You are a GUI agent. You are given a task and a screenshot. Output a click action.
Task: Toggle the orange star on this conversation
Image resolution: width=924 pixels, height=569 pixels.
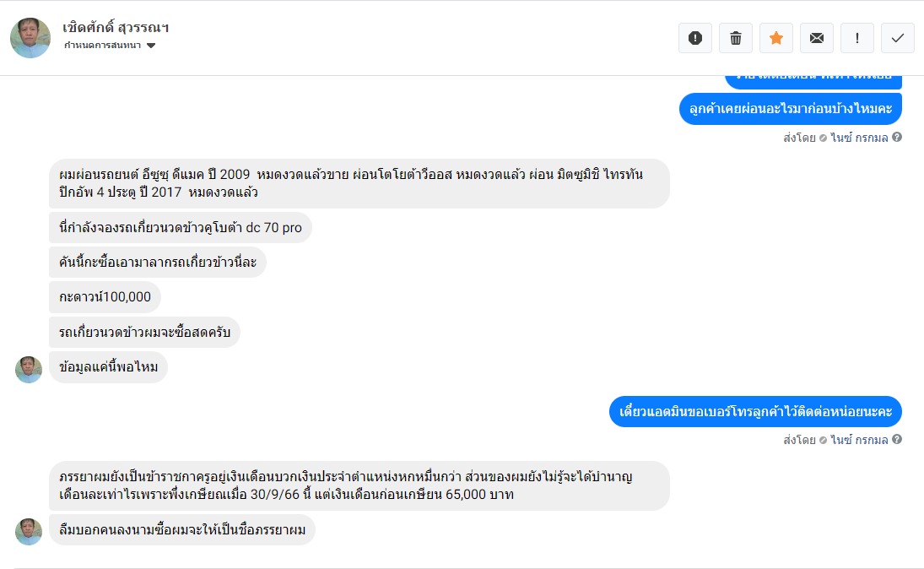coord(776,38)
